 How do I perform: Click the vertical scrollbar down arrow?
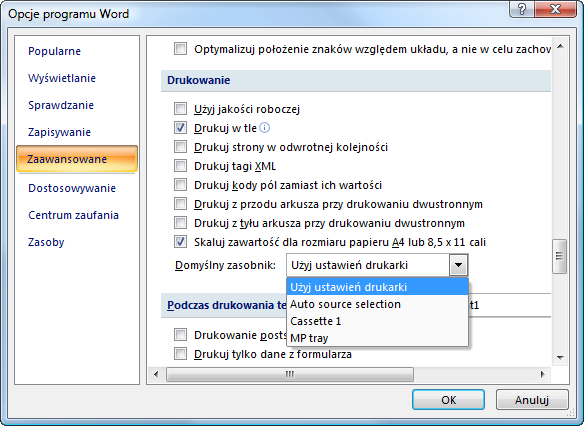point(560,357)
